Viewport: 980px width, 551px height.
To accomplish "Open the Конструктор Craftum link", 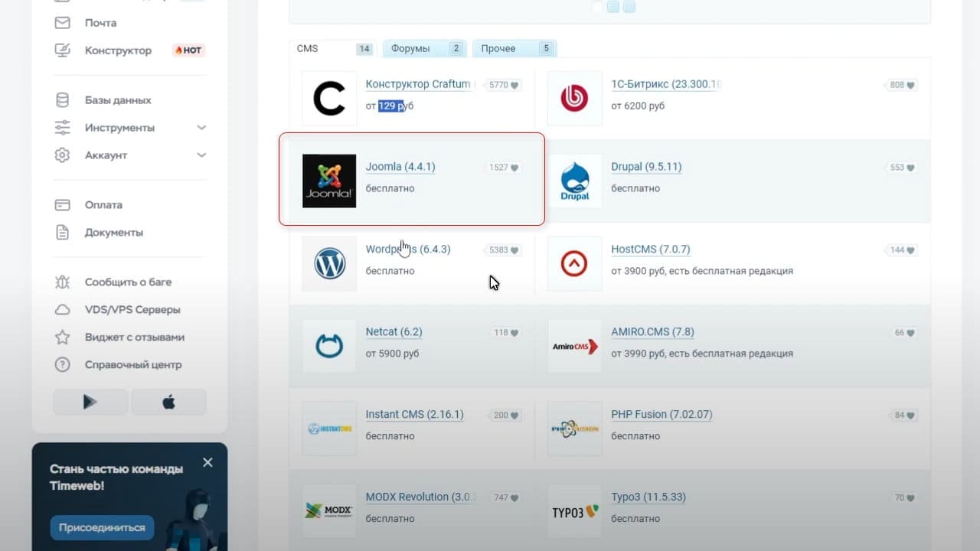I will 420,84.
